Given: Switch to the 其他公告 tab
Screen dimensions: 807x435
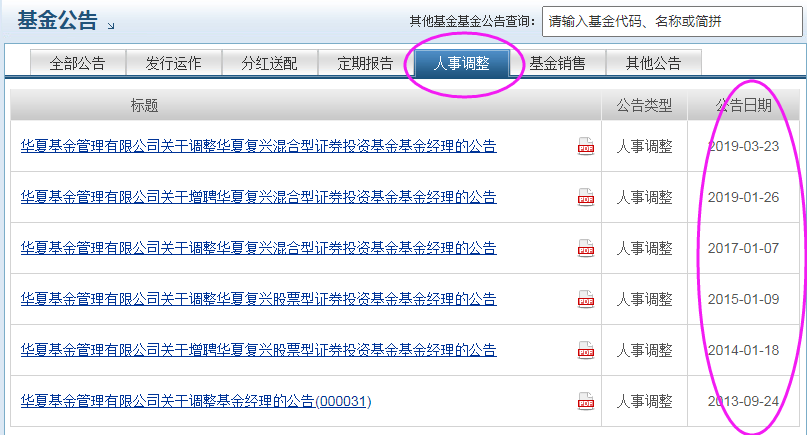Looking at the screenshot, I should click(654, 63).
